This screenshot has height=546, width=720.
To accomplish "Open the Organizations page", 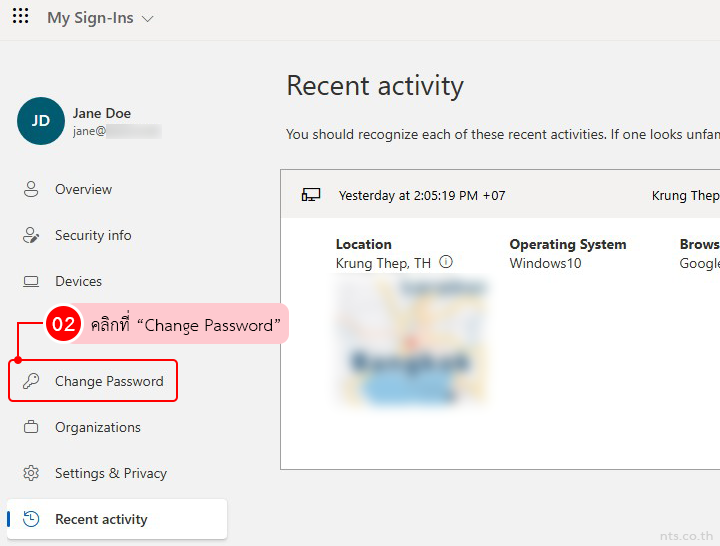I will tap(97, 428).
